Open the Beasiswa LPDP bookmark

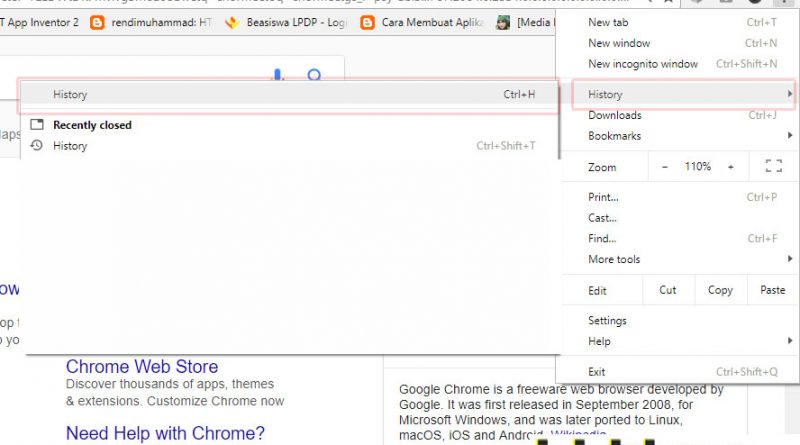[x=286, y=22]
